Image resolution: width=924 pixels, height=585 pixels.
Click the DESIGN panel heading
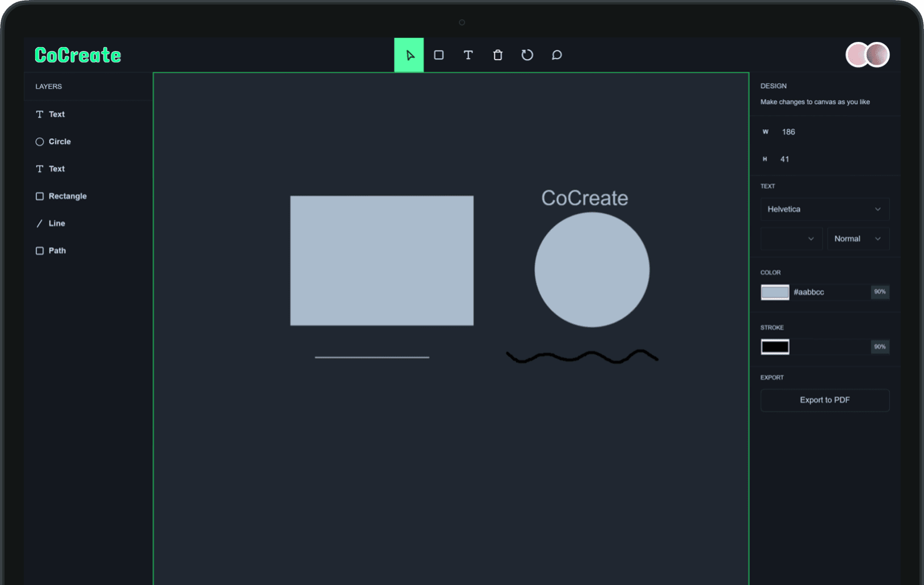(x=774, y=86)
